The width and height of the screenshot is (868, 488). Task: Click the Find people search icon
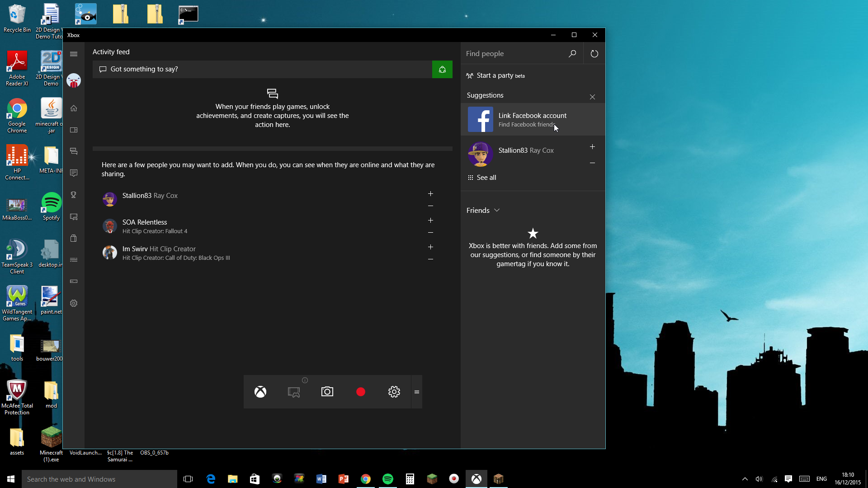pyautogui.click(x=572, y=54)
